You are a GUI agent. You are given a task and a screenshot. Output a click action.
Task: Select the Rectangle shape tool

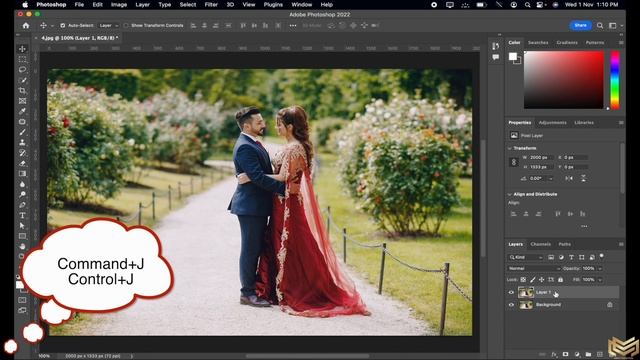tap(22, 236)
